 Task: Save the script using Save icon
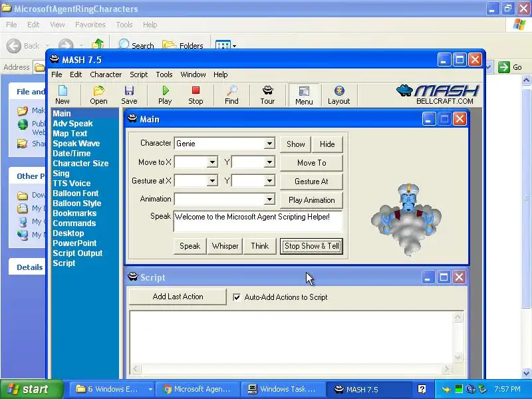point(129,95)
